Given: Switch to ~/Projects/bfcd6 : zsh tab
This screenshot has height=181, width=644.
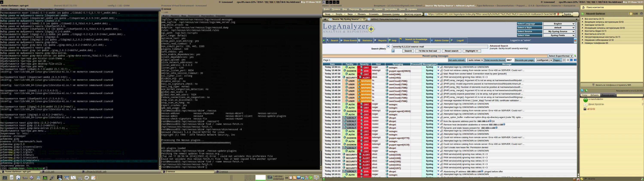Looking at the screenshot, I should [x=94, y=172].
